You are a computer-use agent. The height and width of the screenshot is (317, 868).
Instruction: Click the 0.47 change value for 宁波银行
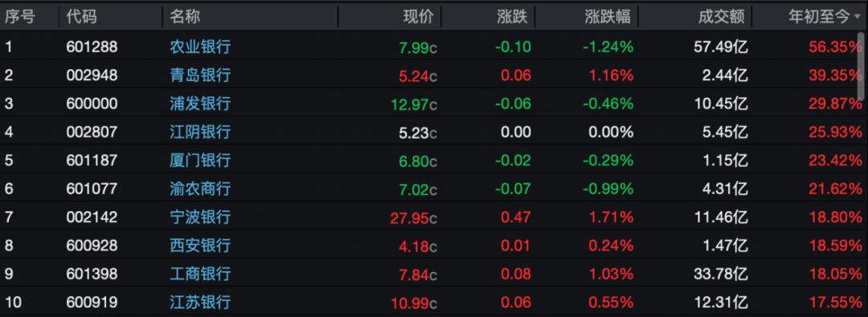[516, 217]
